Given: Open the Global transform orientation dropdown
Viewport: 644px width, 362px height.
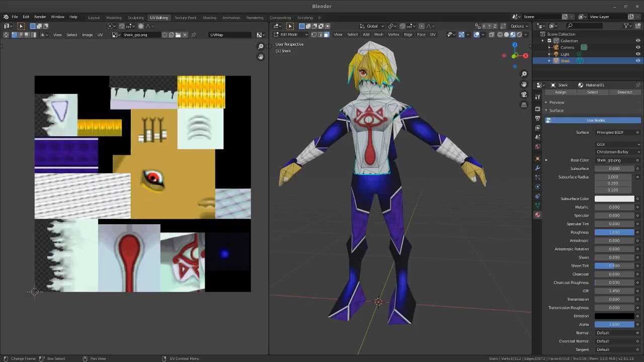Looking at the screenshot, I should (x=372, y=26).
